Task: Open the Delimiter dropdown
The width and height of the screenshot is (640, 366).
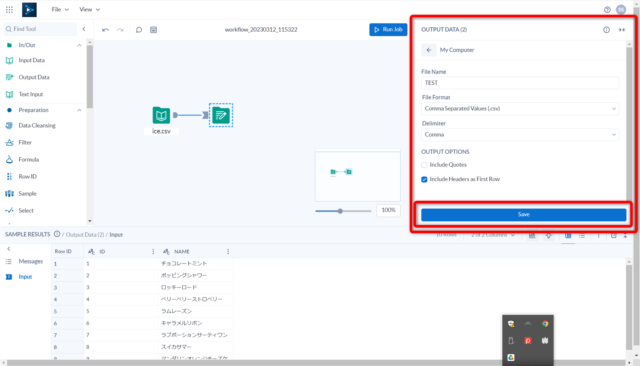Action: point(520,135)
